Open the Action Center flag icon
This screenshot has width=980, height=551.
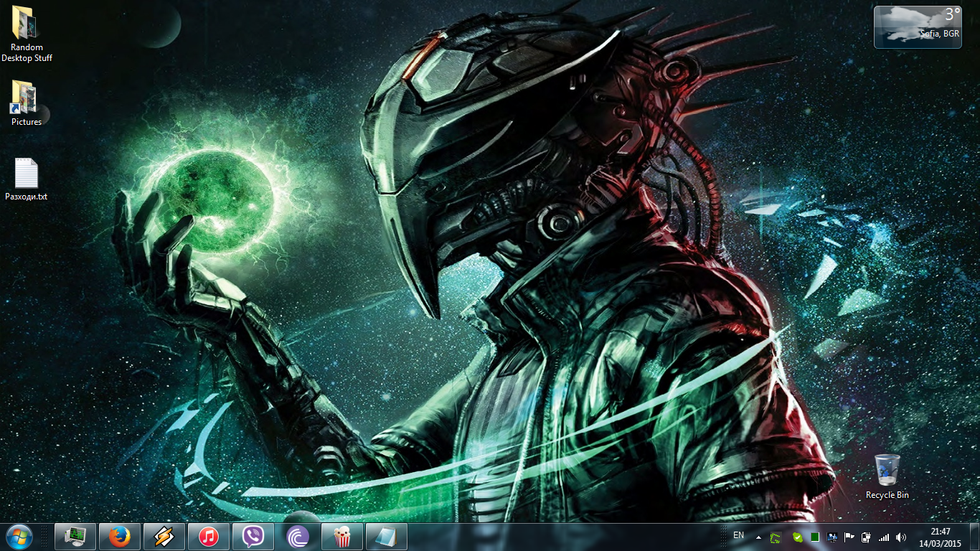[x=849, y=537]
